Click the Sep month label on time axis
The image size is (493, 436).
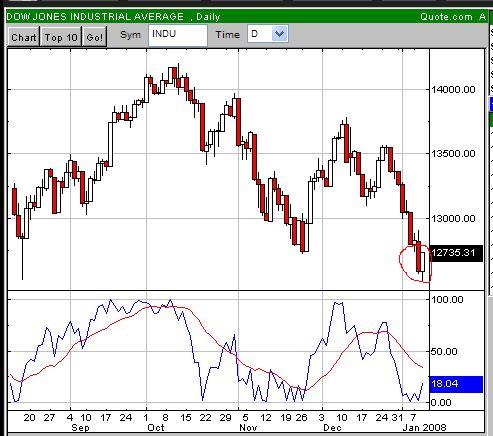pyautogui.click(x=80, y=428)
